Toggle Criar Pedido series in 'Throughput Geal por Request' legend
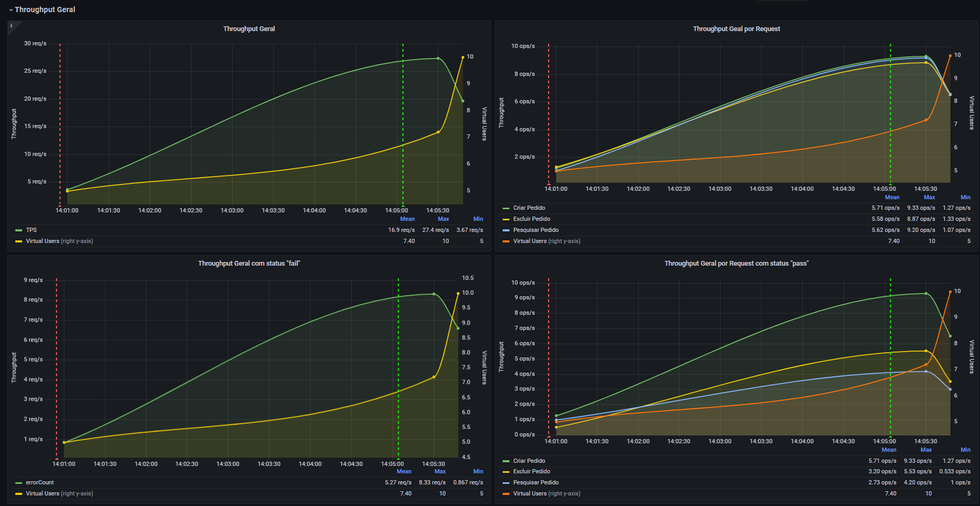Screen dimensions: 980x506 (x=529, y=208)
